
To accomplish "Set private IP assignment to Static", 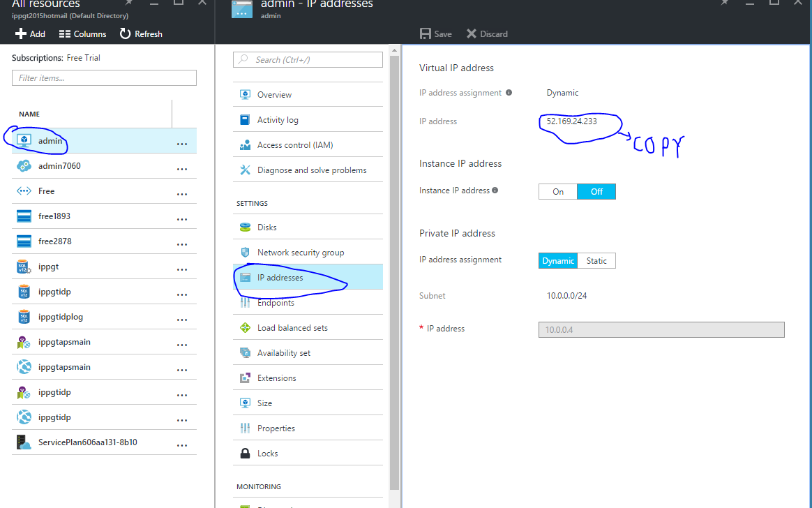I will coord(596,260).
